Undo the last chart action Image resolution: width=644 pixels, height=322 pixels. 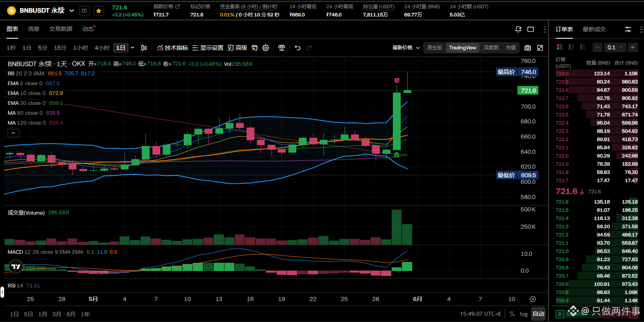point(298,48)
